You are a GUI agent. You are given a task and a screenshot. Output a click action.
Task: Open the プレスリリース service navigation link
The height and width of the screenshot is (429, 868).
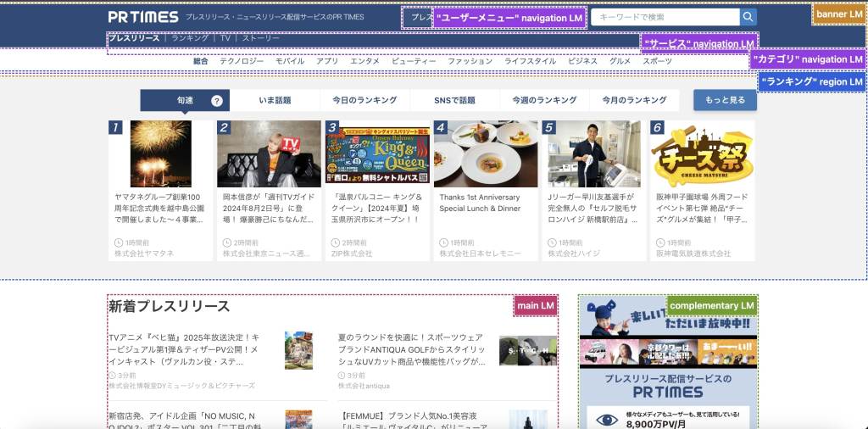coord(134,38)
